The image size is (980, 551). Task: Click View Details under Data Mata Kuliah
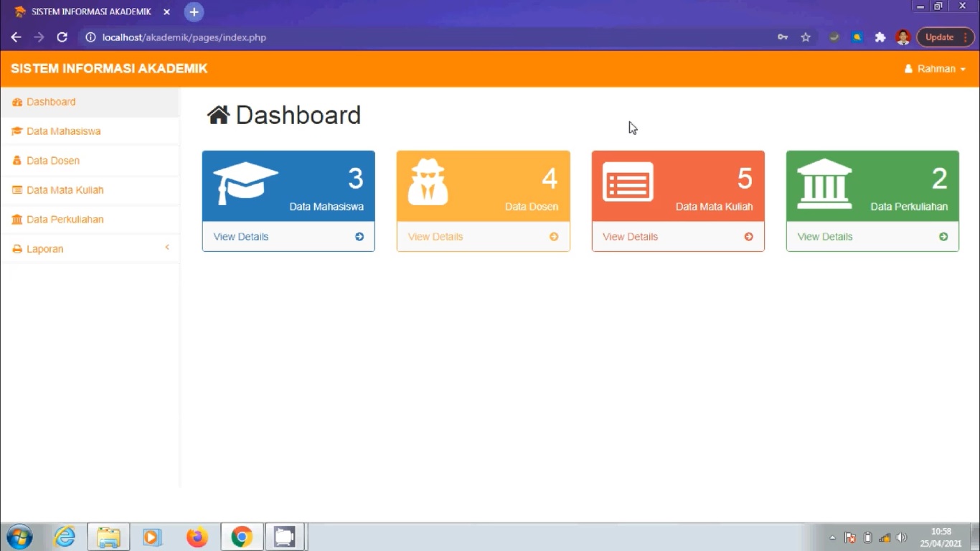click(x=630, y=237)
